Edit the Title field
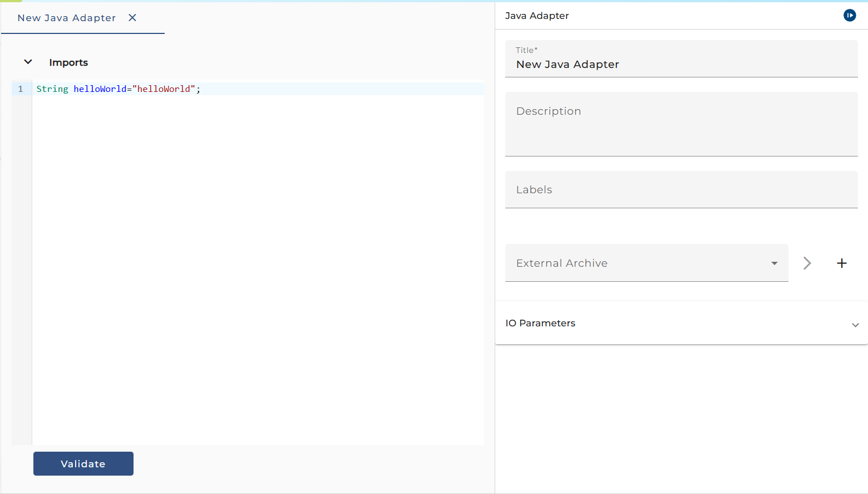This screenshot has width=868, height=494. 681,58
